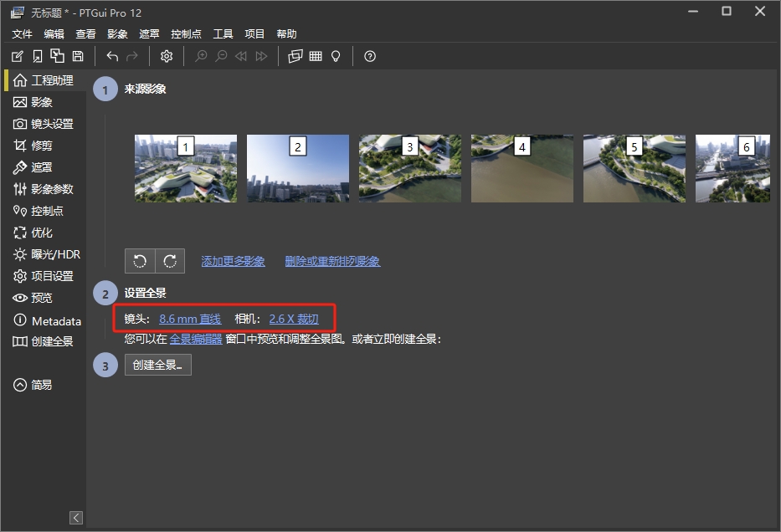Open the panorama editor toolbar icon

click(295, 56)
